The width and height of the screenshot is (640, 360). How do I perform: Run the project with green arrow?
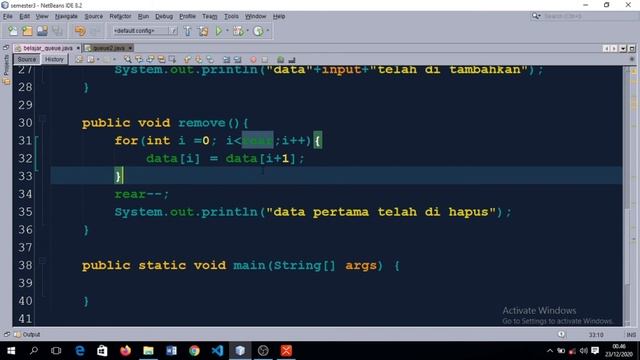point(219,31)
